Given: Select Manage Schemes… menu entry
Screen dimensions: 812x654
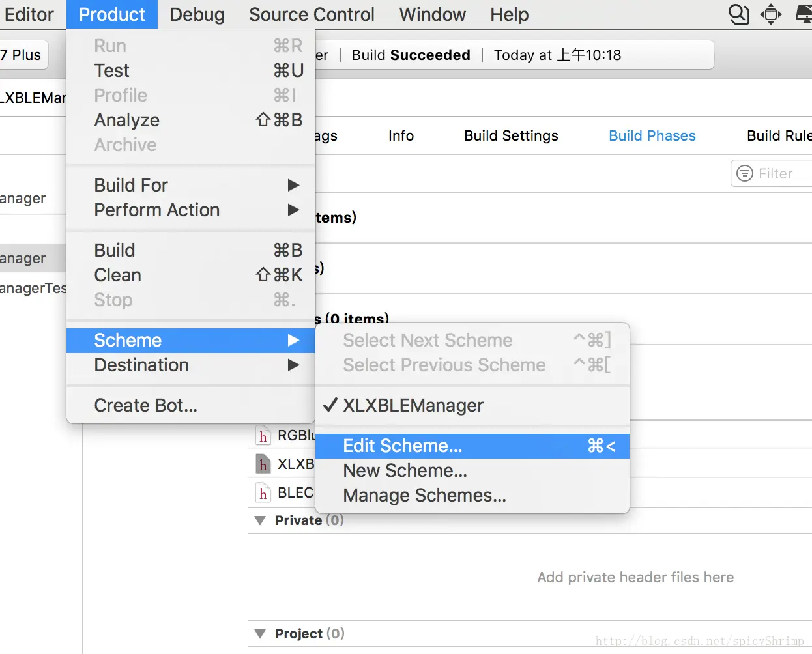Looking at the screenshot, I should pyautogui.click(x=424, y=495).
